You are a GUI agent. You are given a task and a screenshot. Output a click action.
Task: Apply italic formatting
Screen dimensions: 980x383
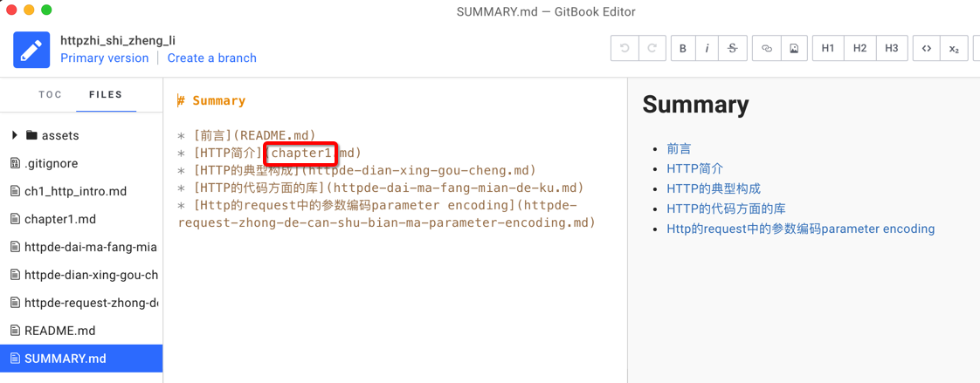pyautogui.click(x=707, y=49)
